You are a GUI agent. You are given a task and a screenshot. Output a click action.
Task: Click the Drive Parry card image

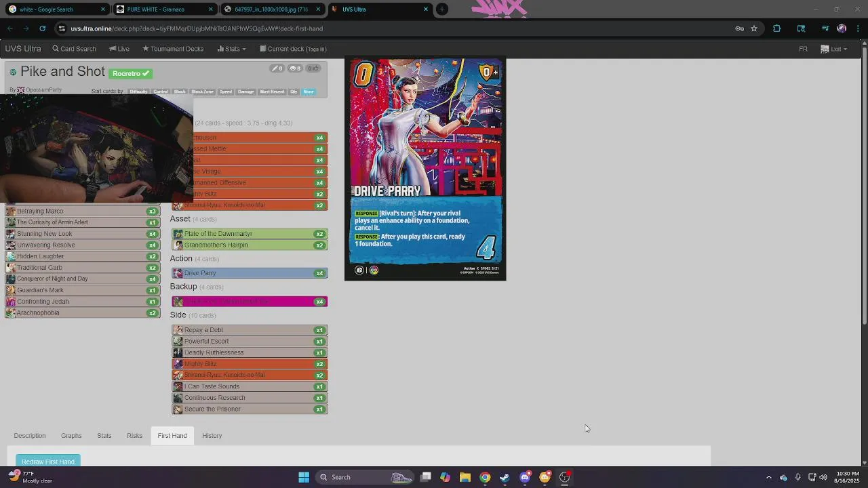coord(425,169)
